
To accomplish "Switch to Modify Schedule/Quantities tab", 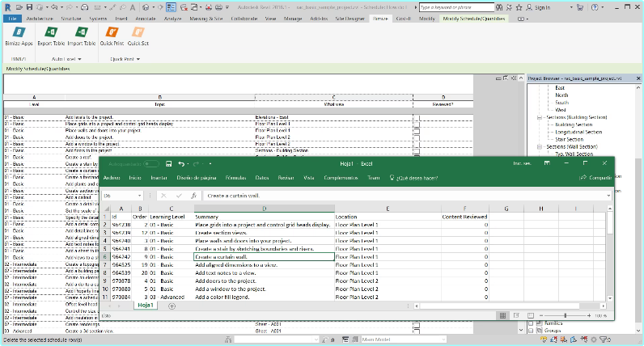I will coord(474,19).
